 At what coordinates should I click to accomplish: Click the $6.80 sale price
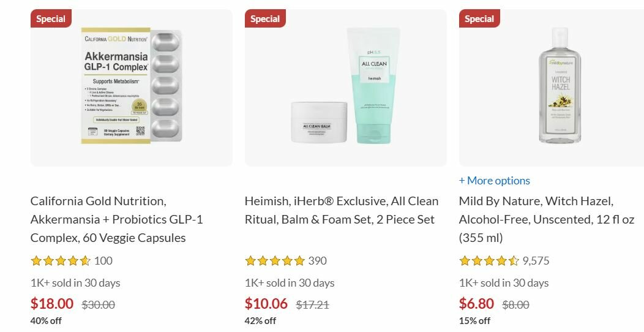[476, 304]
